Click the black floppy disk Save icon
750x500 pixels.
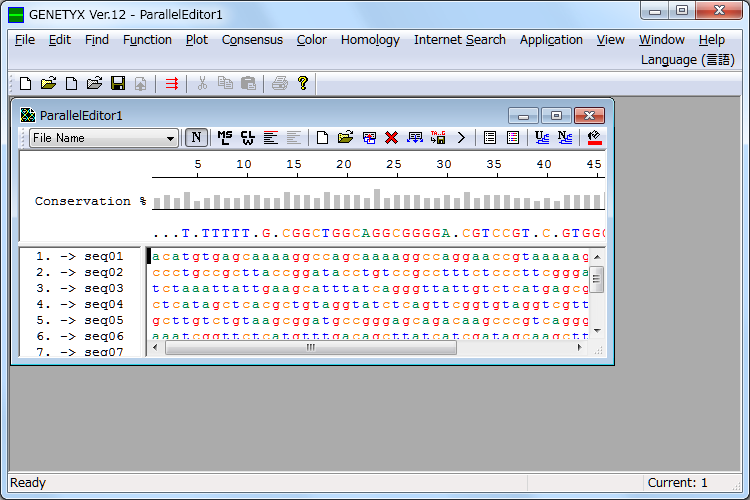pyautogui.click(x=118, y=83)
